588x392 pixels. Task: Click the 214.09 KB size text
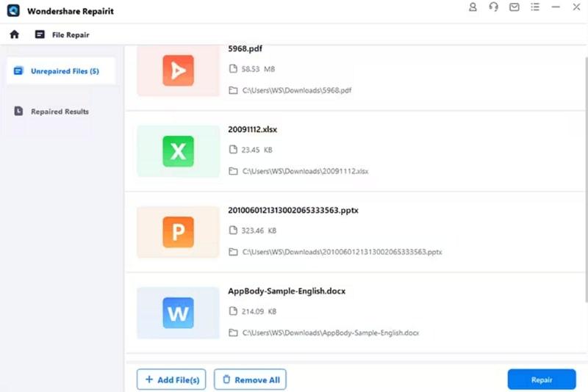[259, 311]
